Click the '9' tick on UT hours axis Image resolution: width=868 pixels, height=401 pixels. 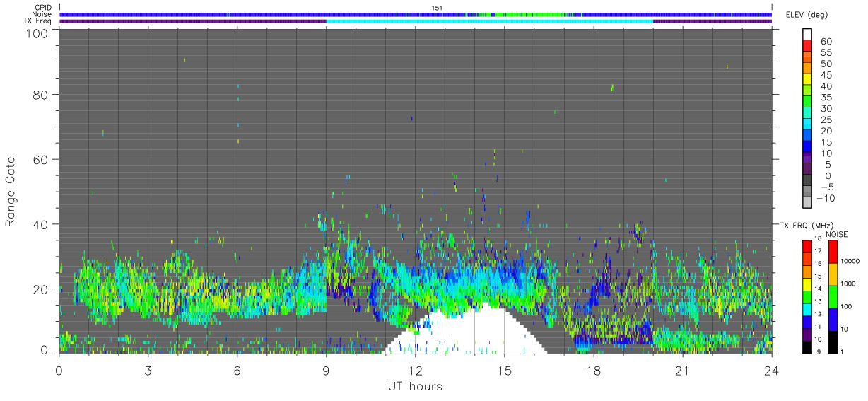pos(327,370)
